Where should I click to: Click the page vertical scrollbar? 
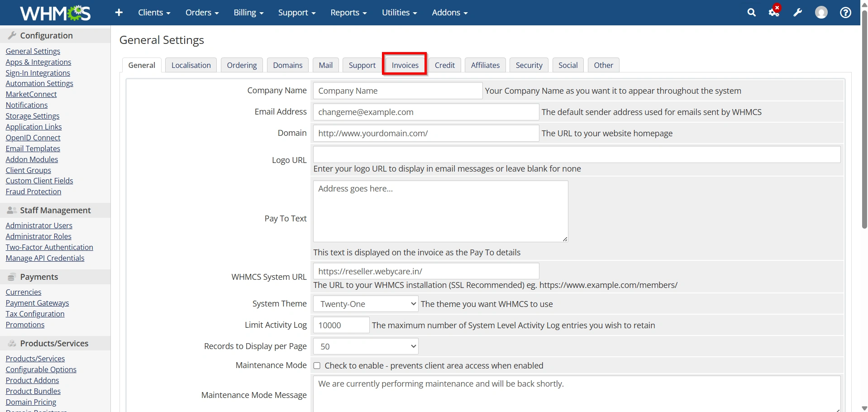[x=864, y=119]
